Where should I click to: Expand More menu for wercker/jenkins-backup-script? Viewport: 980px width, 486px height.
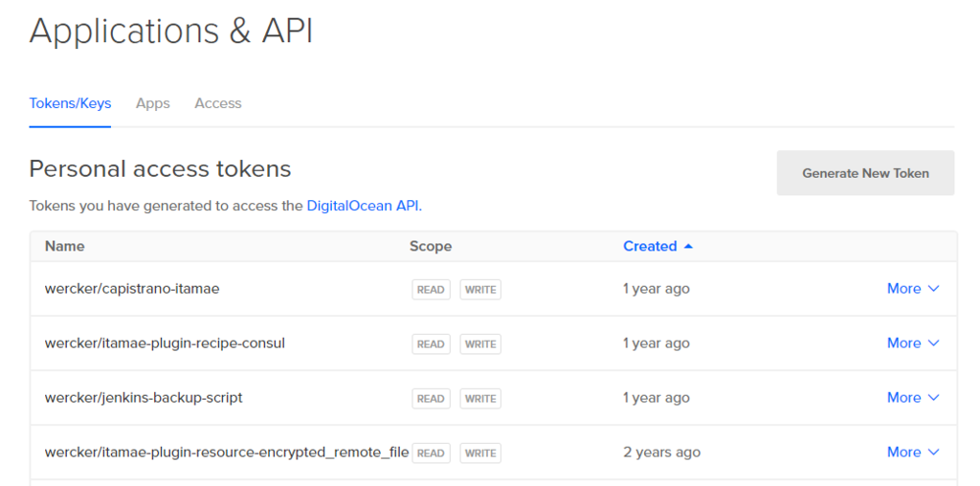913,398
